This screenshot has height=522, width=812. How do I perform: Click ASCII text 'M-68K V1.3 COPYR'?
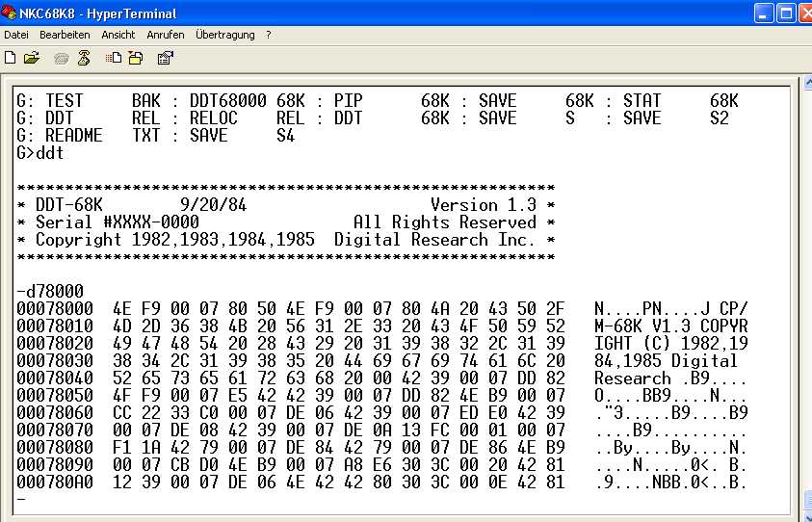(x=671, y=326)
